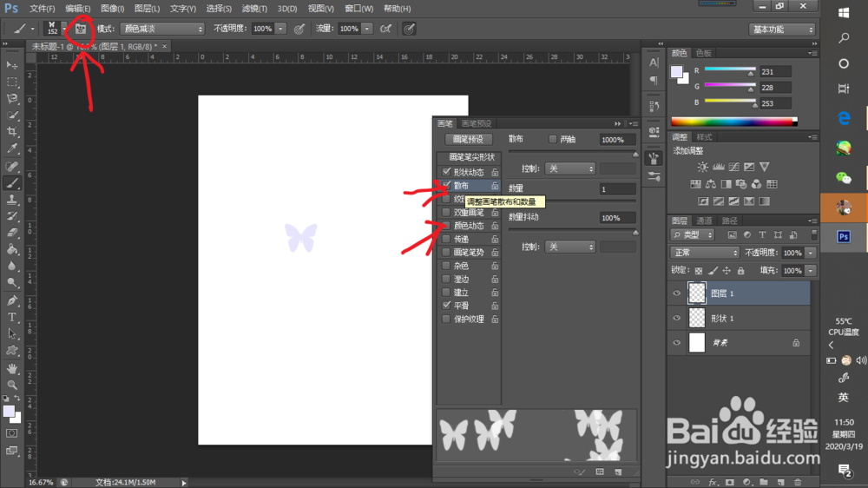
Task: Switch to the 画笔预设 tab
Action: (x=477, y=123)
